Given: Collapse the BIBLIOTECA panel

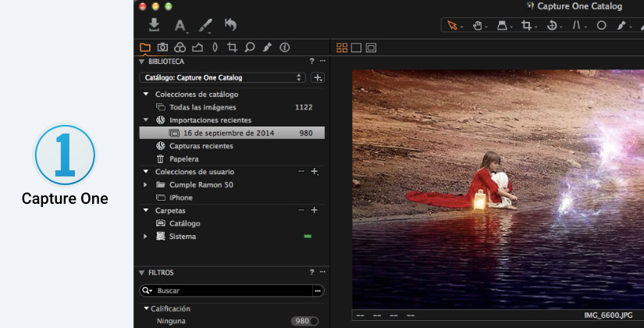Looking at the screenshot, I should coord(142,61).
